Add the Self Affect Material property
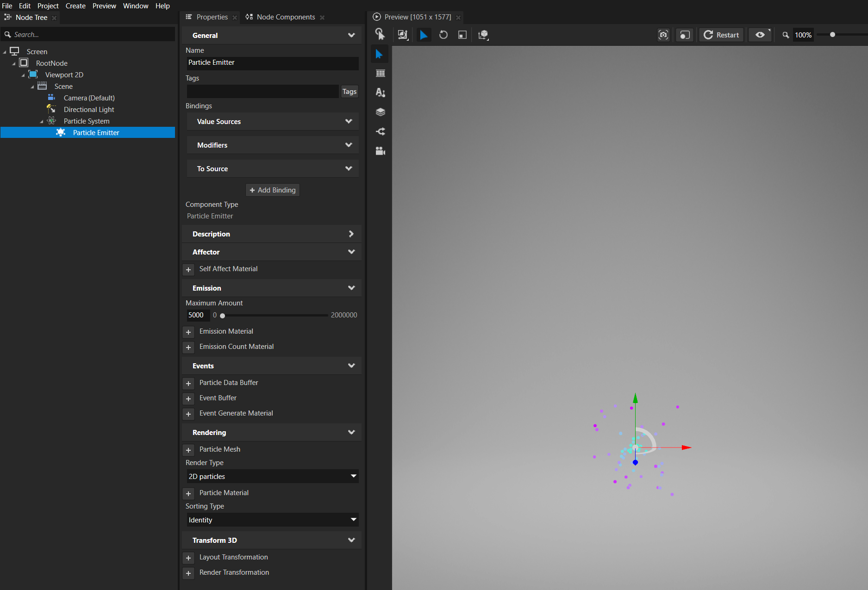 tap(188, 270)
